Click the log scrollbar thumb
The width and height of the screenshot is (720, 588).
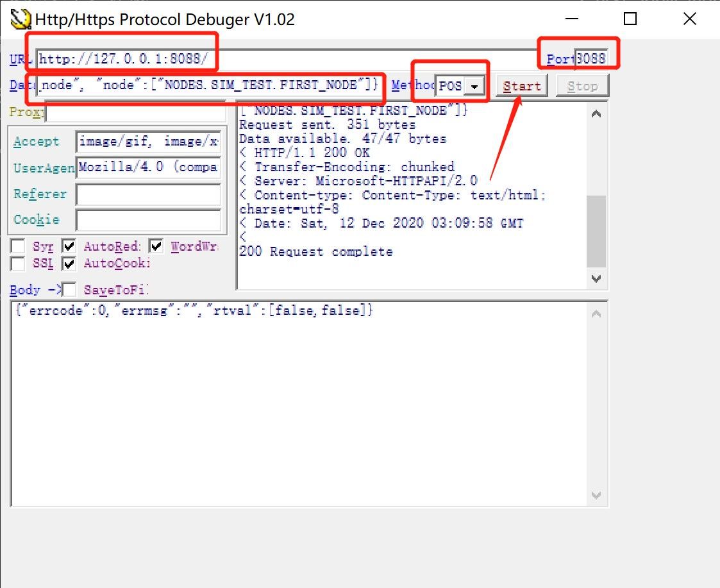point(596,231)
